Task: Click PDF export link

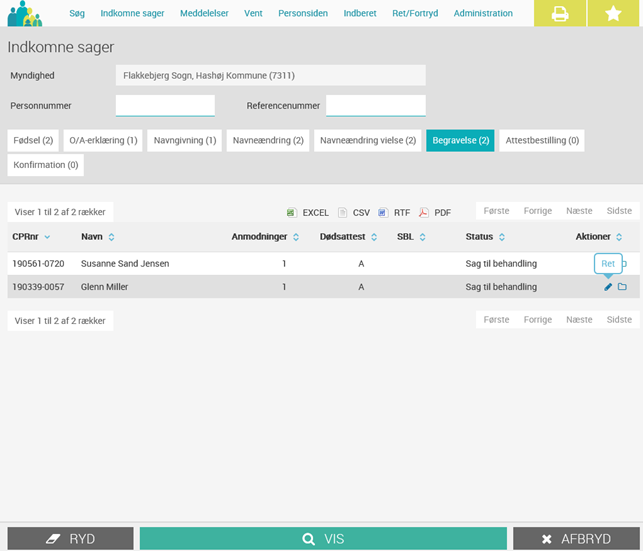Action: point(442,213)
